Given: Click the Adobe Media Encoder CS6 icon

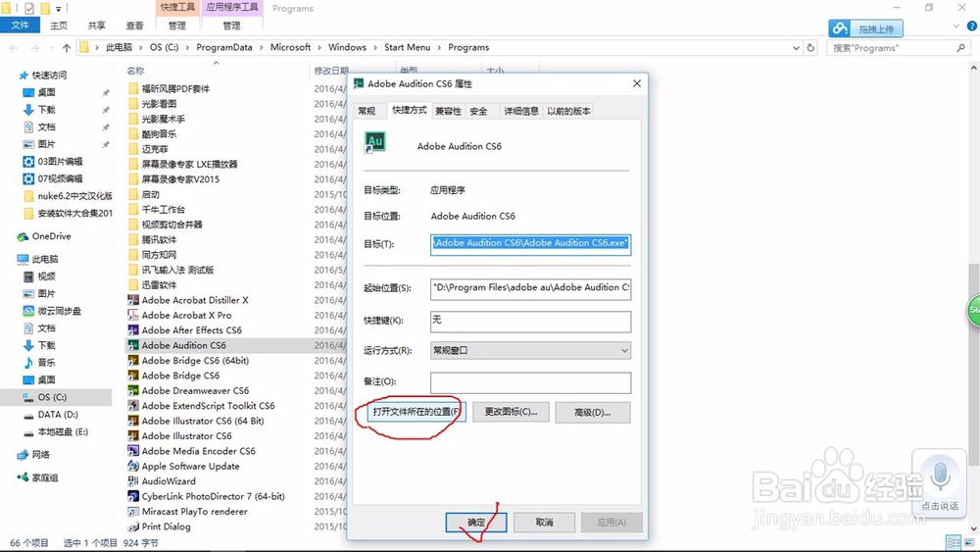Looking at the screenshot, I should tap(133, 451).
